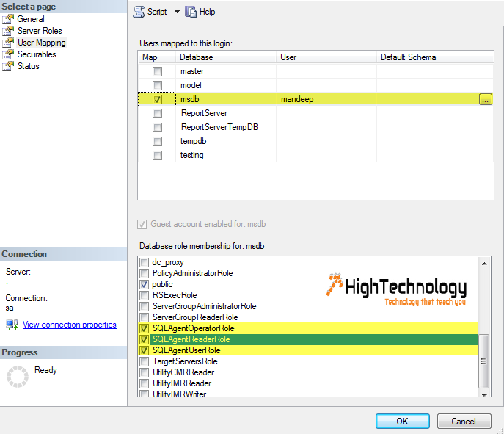Uncheck the SQLAgentUserRole checkbox
This screenshot has height=434, width=504.
click(x=144, y=350)
